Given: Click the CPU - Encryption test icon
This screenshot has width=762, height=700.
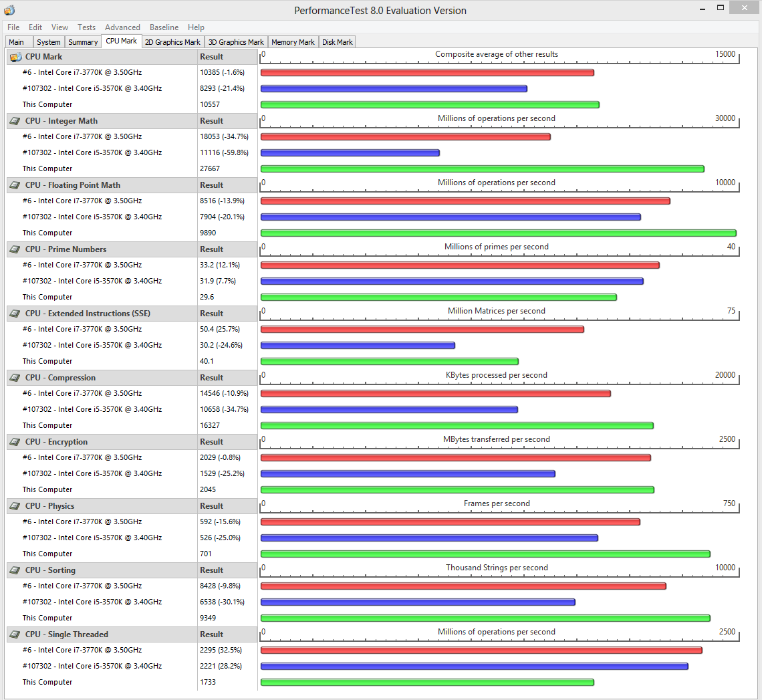Looking at the screenshot, I should [x=15, y=442].
